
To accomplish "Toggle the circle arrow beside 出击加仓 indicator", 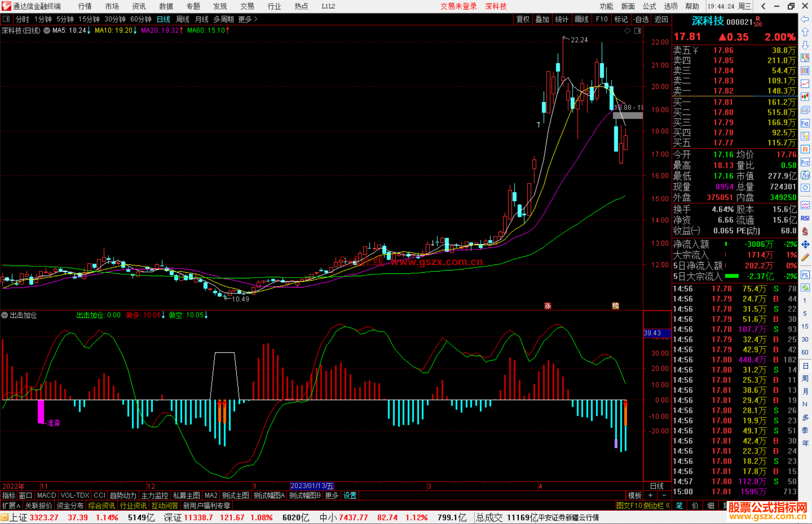I will coord(5,315).
